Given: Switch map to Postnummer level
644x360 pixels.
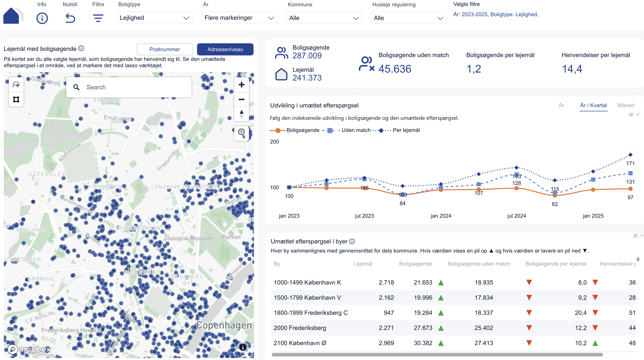Looking at the screenshot, I should (164, 49).
